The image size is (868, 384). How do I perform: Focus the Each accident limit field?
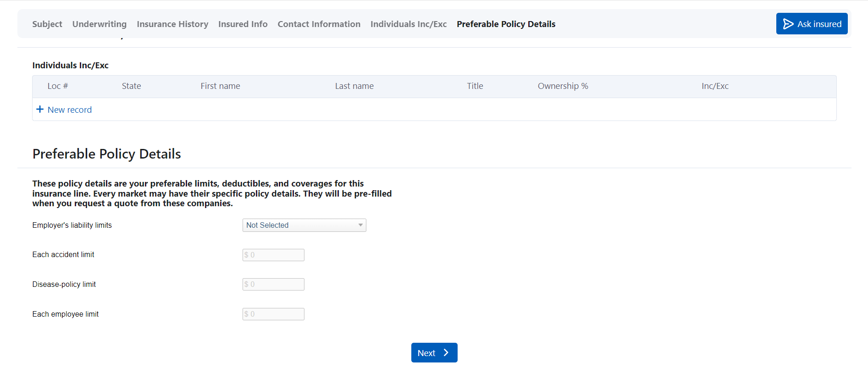[273, 255]
